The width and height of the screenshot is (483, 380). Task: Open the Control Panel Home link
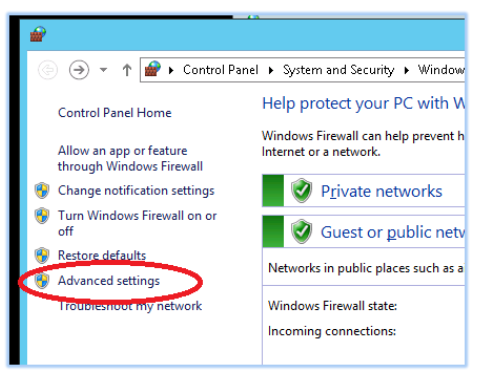(115, 113)
